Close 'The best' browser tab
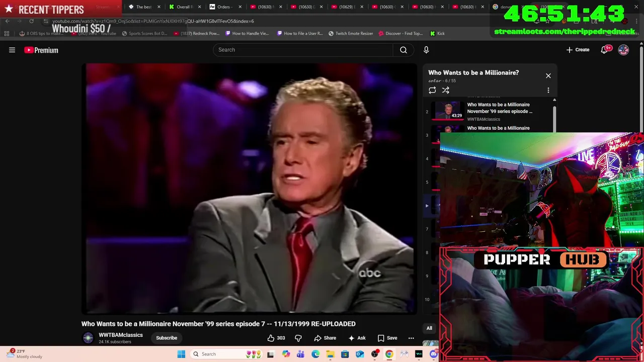644x362 pixels. tap(159, 7)
